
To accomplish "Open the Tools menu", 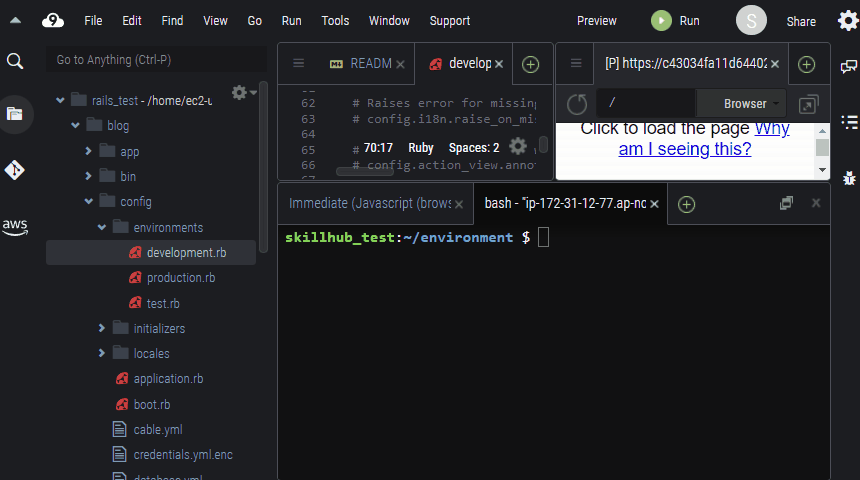I will click(335, 21).
